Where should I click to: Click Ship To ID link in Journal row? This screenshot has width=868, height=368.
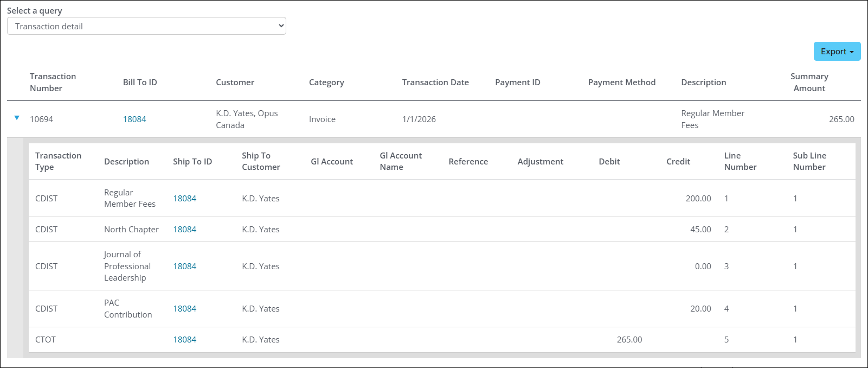click(x=184, y=267)
